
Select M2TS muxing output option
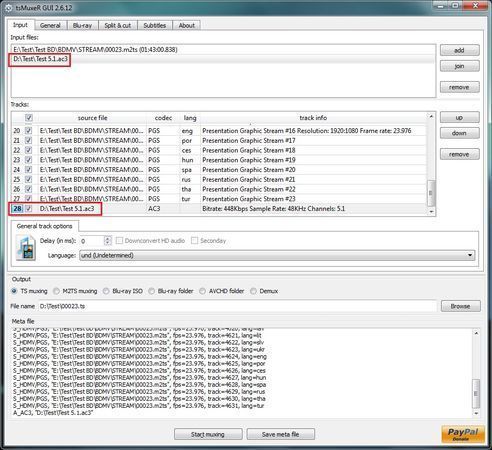(56, 291)
